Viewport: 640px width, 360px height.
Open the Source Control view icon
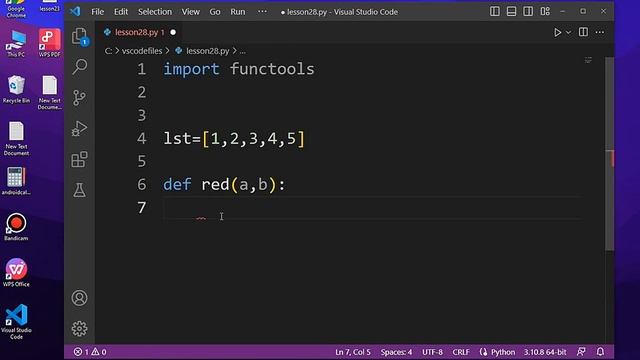coord(80,98)
